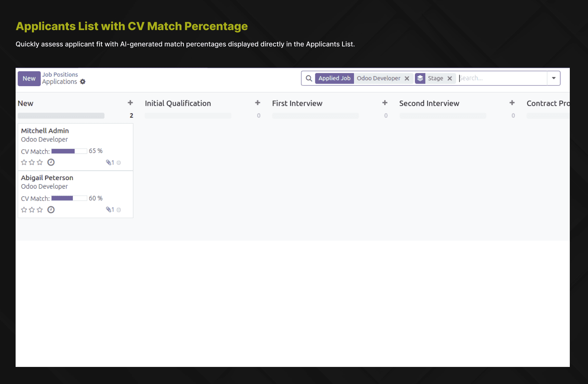Toggle kanban state dot on Abigail Peterson card
588x384 pixels.
pyautogui.click(x=119, y=210)
